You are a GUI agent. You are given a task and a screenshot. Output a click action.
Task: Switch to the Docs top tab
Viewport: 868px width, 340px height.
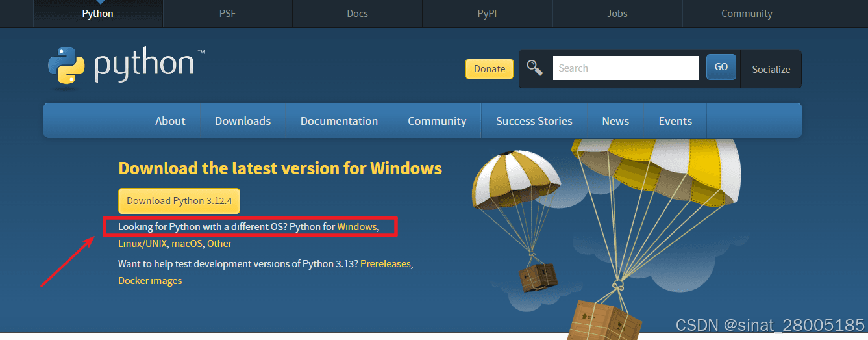click(x=358, y=13)
